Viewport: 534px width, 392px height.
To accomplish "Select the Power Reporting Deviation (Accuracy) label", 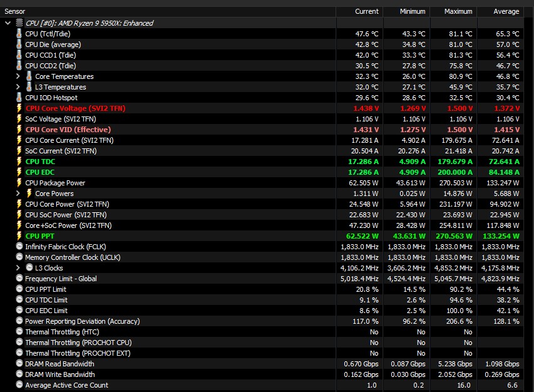I will [x=83, y=321].
